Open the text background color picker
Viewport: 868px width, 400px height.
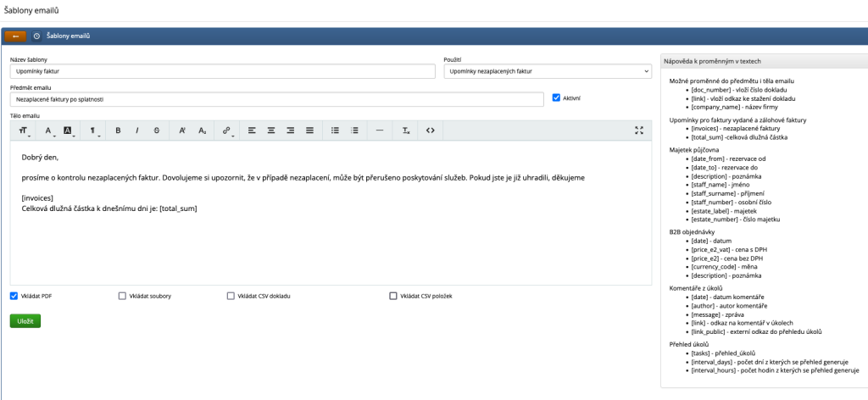(70, 131)
